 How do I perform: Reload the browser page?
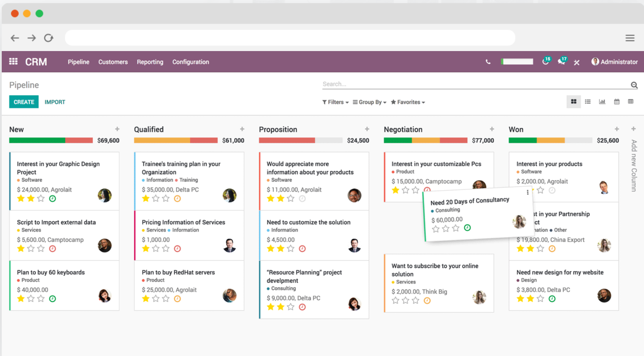pyautogui.click(x=49, y=38)
